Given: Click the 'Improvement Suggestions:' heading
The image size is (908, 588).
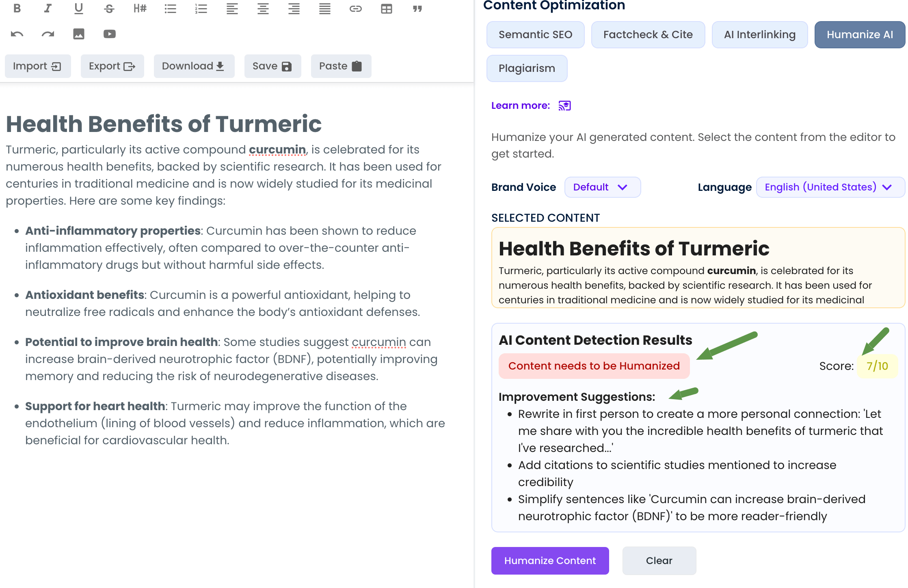Looking at the screenshot, I should pyautogui.click(x=577, y=397).
